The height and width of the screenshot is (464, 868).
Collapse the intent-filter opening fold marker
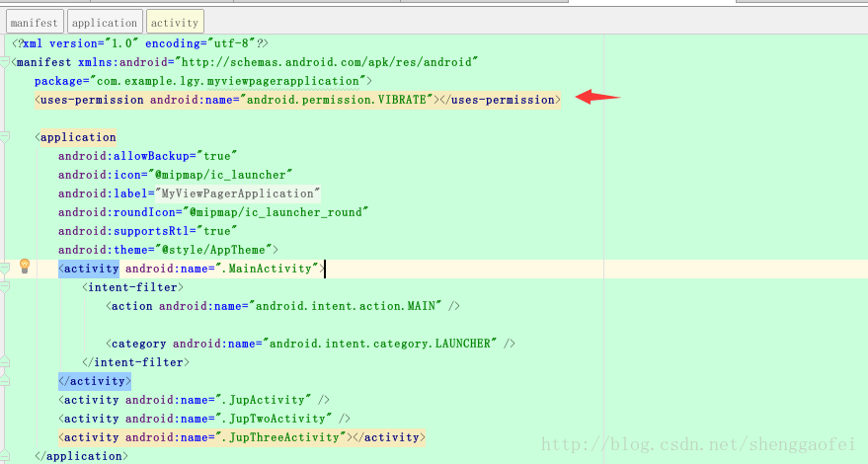pos(4,287)
